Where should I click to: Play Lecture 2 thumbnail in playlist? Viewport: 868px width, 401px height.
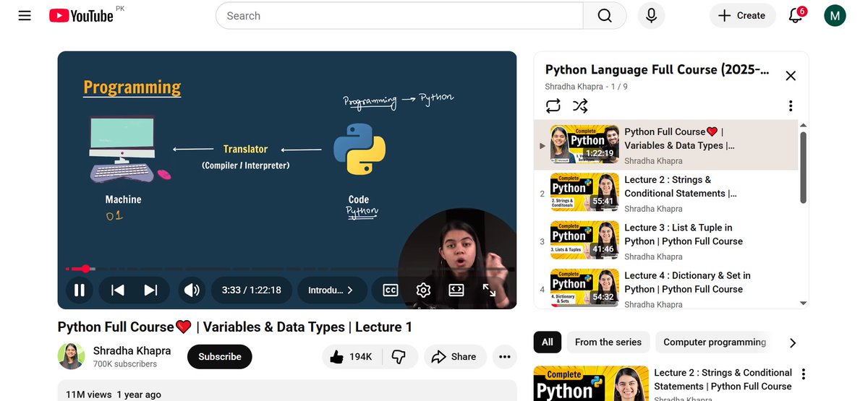click(x=584, y=192)
